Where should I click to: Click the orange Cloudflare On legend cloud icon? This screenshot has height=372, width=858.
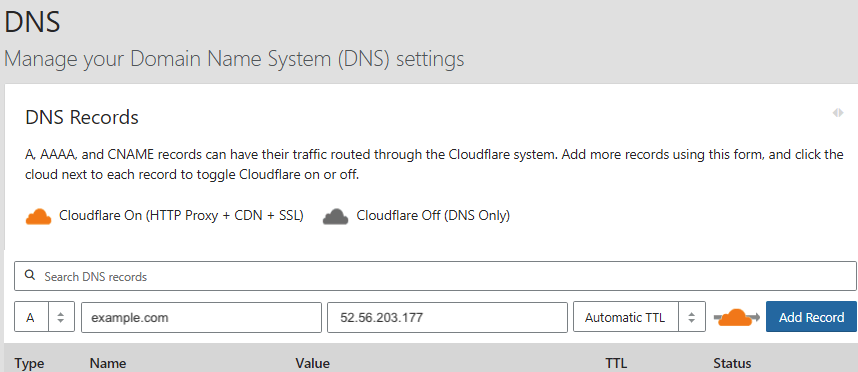(x=38, y=217)
